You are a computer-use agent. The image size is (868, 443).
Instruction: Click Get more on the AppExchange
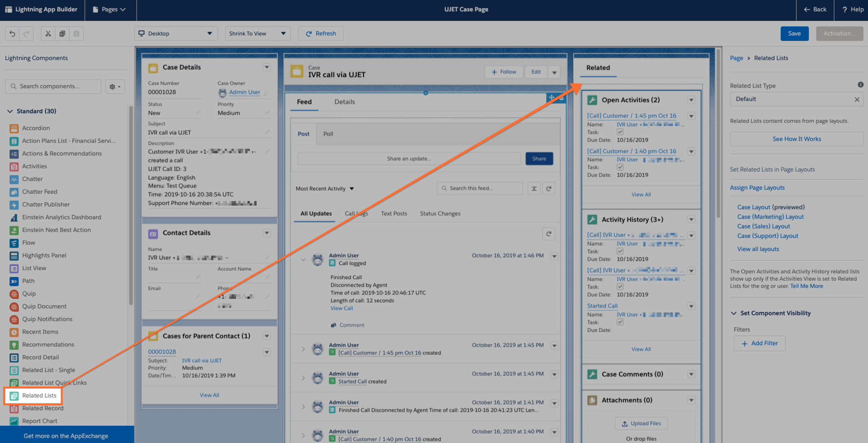tap(66, 436)
